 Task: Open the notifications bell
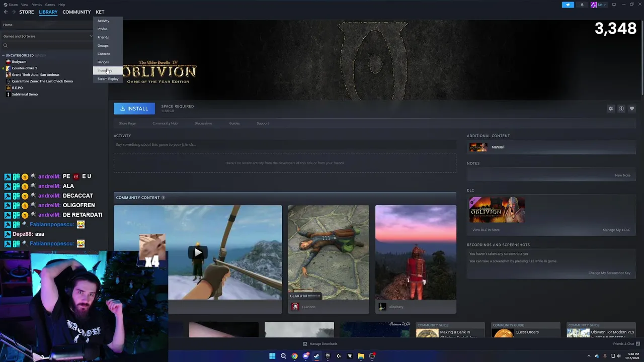[582, 5]
